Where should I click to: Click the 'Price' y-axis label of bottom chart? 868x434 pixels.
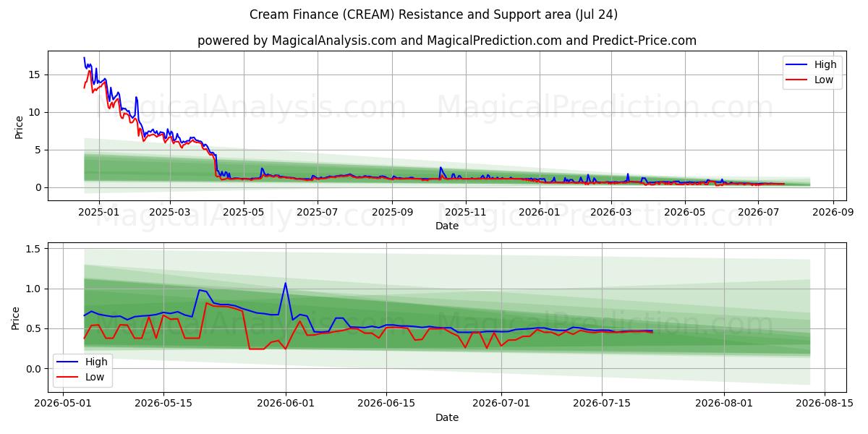click(x=15, y=318)
